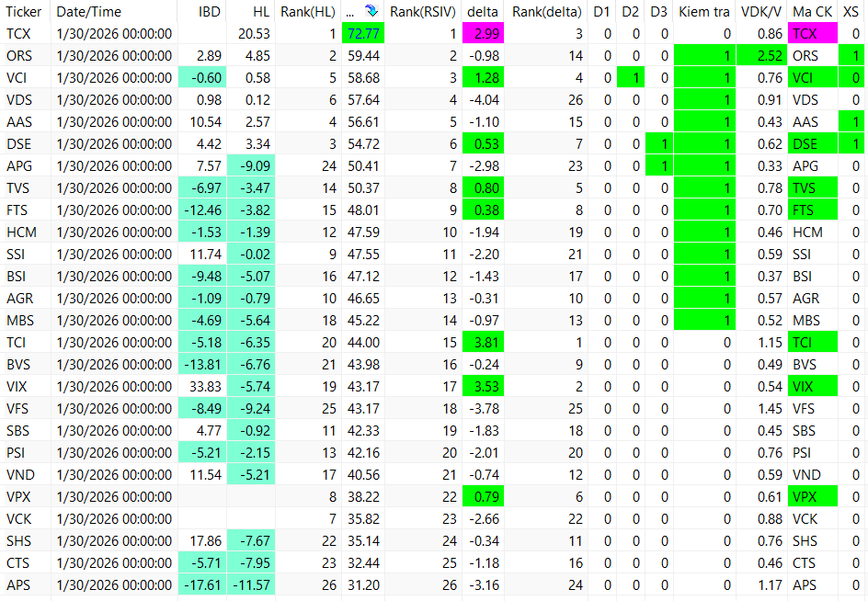Click the -11.57 HL cell for APS

pyautogui.click(x=251, y=585)
